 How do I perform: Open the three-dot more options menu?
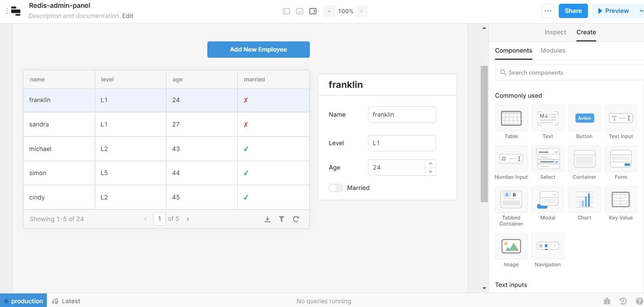point(547,11)
